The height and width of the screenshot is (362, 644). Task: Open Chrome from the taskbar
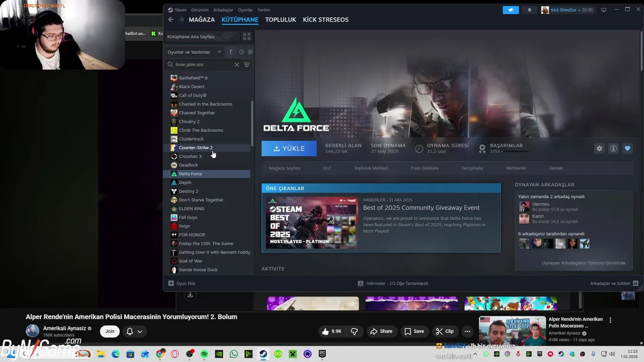click(160, 354)
